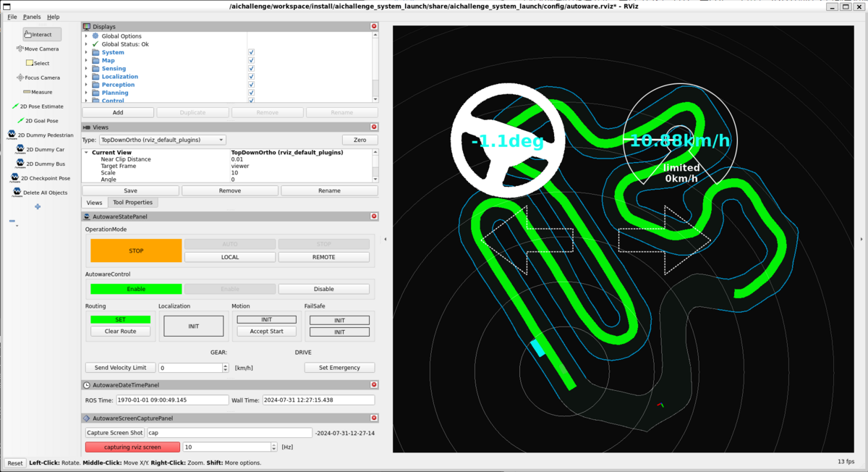Switch operation mode to REMOTE
The height and width of the screenshot is (472, 868).
coord(324,257)
